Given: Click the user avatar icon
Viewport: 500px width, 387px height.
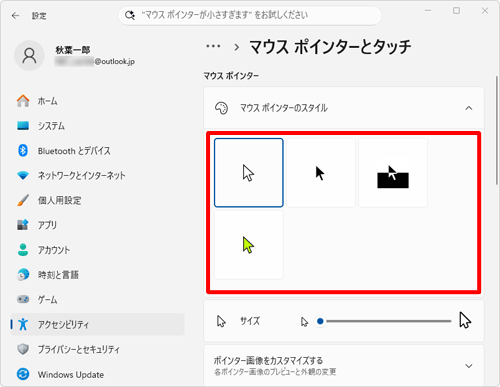Looking at the screenshot, I should coord(29,56).
